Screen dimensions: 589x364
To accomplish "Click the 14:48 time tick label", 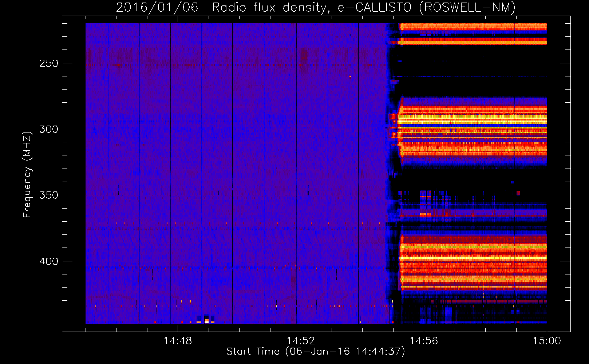I will click(178, 341).
